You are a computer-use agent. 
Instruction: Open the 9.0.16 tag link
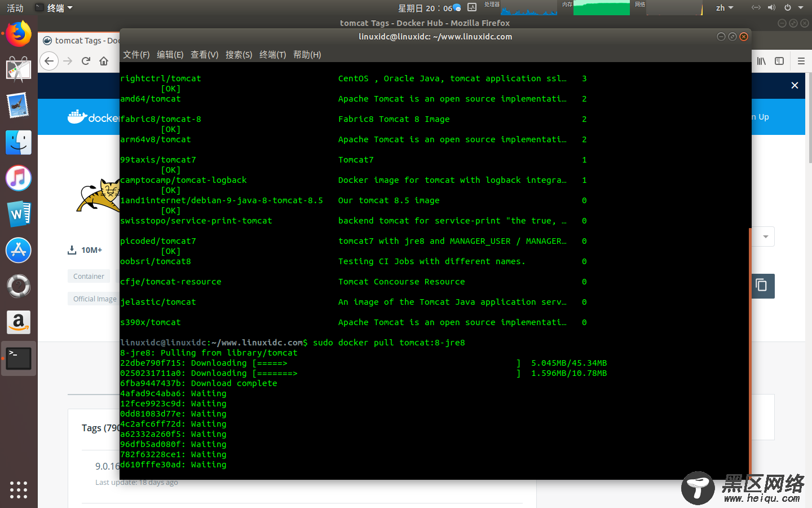(x=107, y=466)
